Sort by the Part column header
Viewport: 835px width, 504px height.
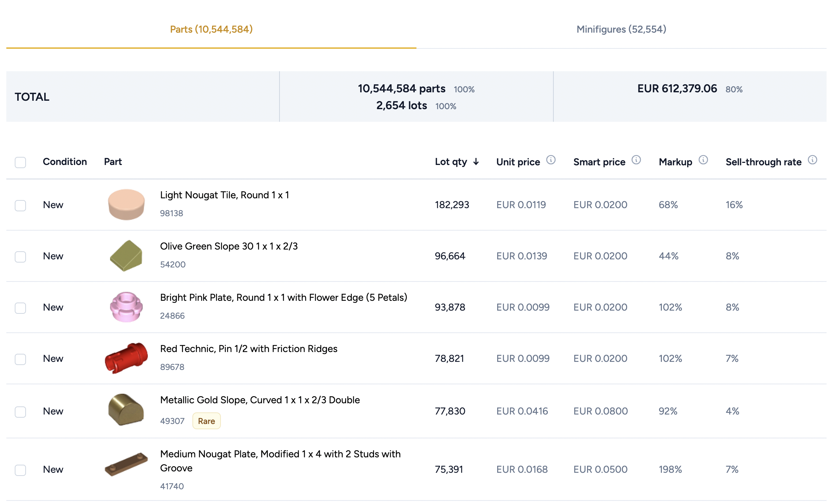coord(113,162)
